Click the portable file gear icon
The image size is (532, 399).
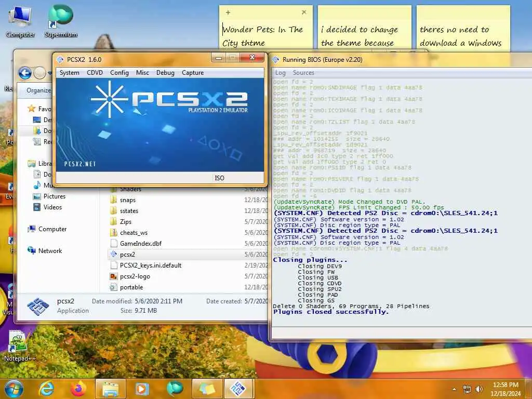[114, 287]
